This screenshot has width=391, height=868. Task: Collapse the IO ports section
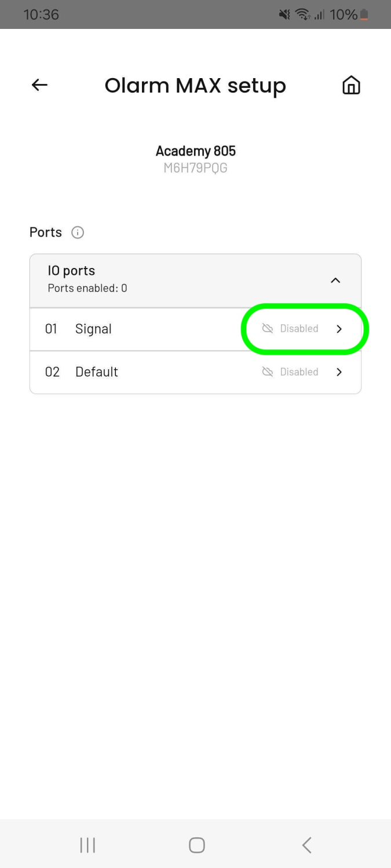coord(335,280)
